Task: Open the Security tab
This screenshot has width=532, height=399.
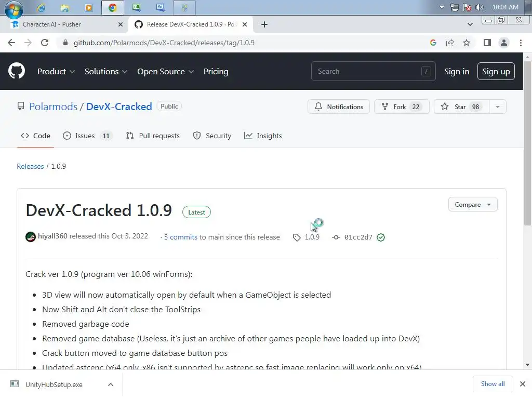Action: [x=212, y=136]
